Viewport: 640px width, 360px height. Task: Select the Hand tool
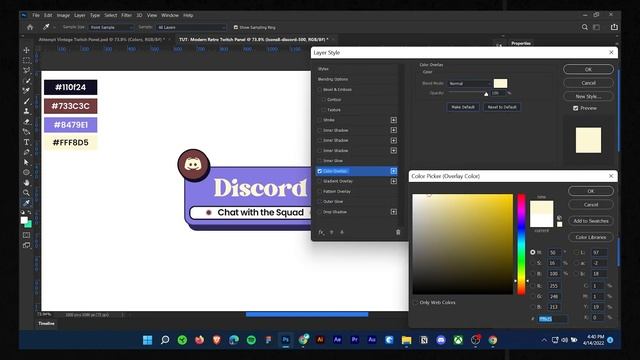click(x=27, y=182)
